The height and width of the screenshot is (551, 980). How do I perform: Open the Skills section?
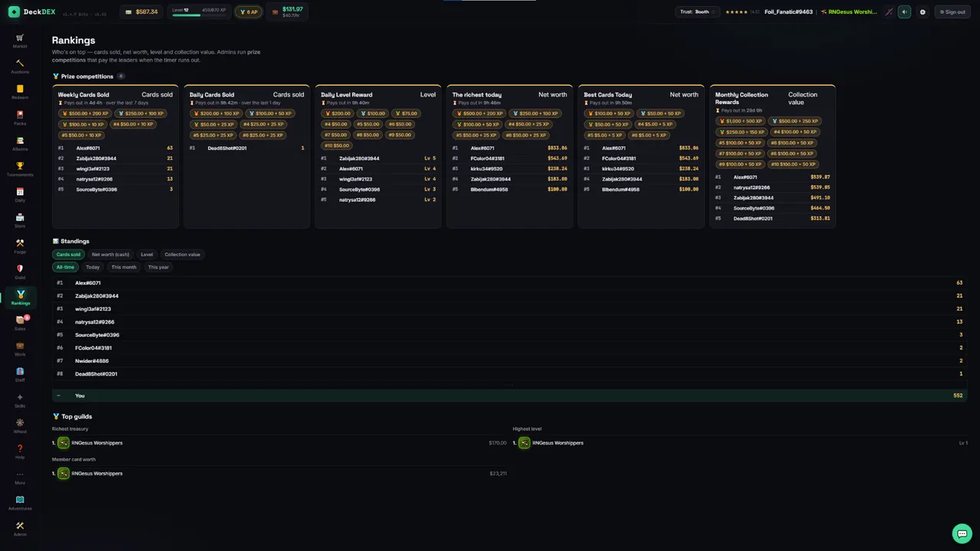click(20, 400)
